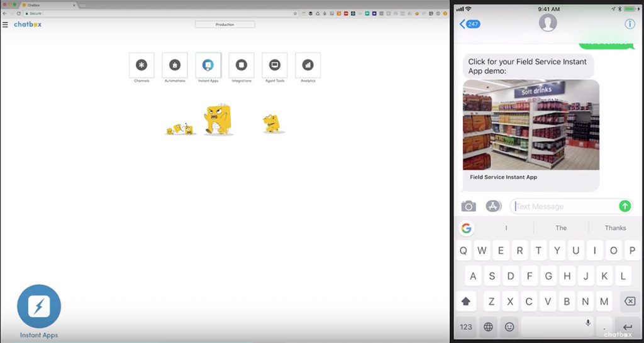644x343 pixels.
Task: Reload the page in the browser
Action: pos(18,14)
